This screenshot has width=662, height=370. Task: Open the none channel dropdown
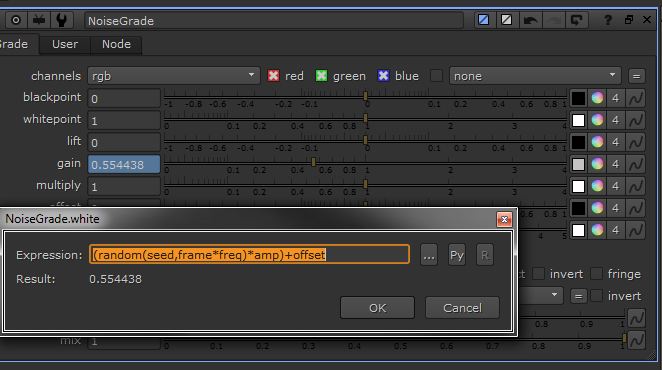coord(535,76)
